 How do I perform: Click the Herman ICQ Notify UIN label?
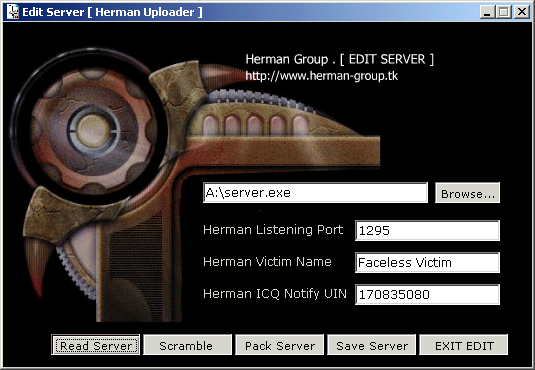(275, 294)
